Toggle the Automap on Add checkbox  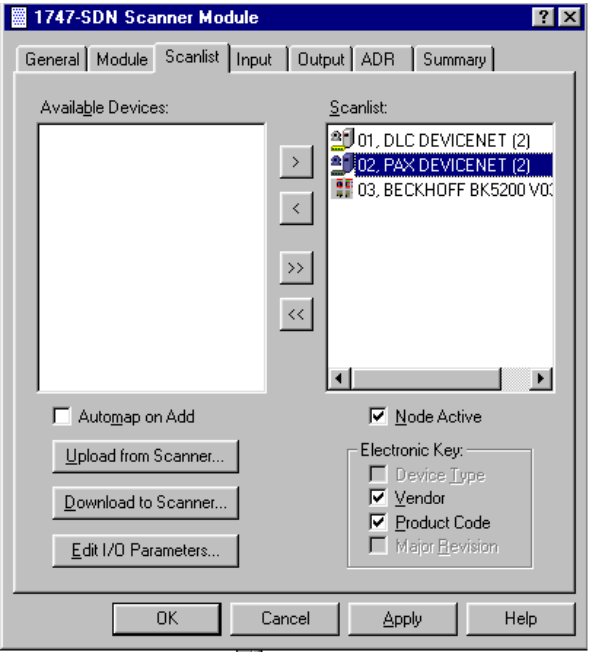[62, 416]
